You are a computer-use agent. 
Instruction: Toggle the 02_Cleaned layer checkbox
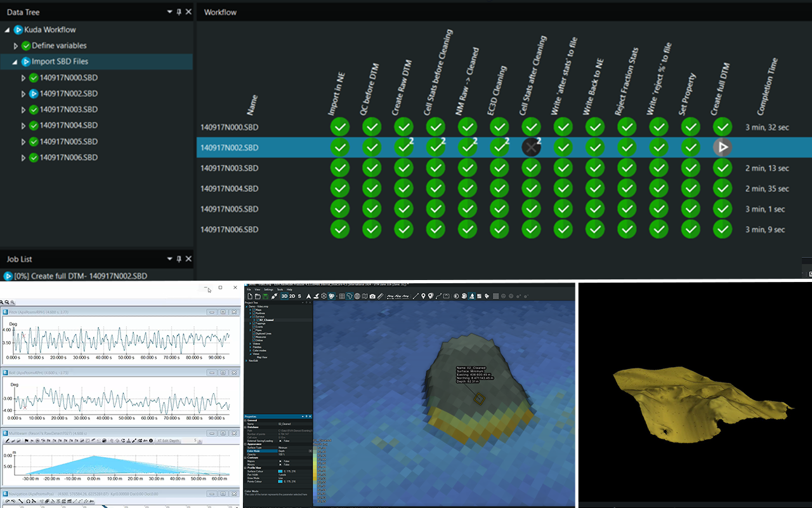click(258, 320)
